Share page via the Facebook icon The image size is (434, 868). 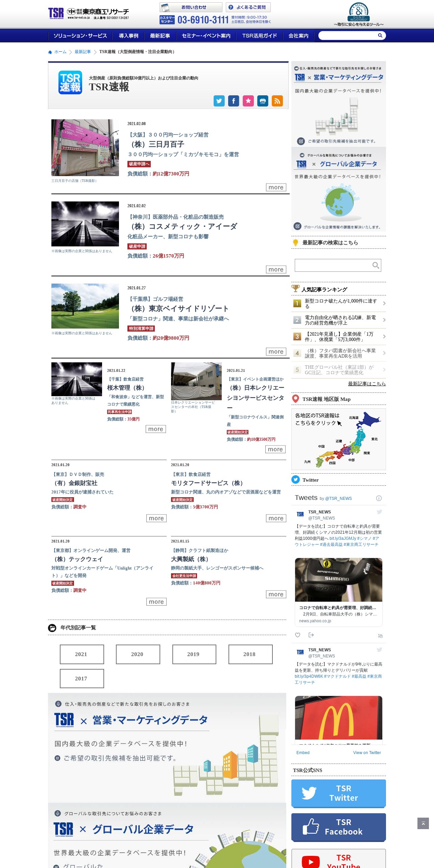click(234, 101)
